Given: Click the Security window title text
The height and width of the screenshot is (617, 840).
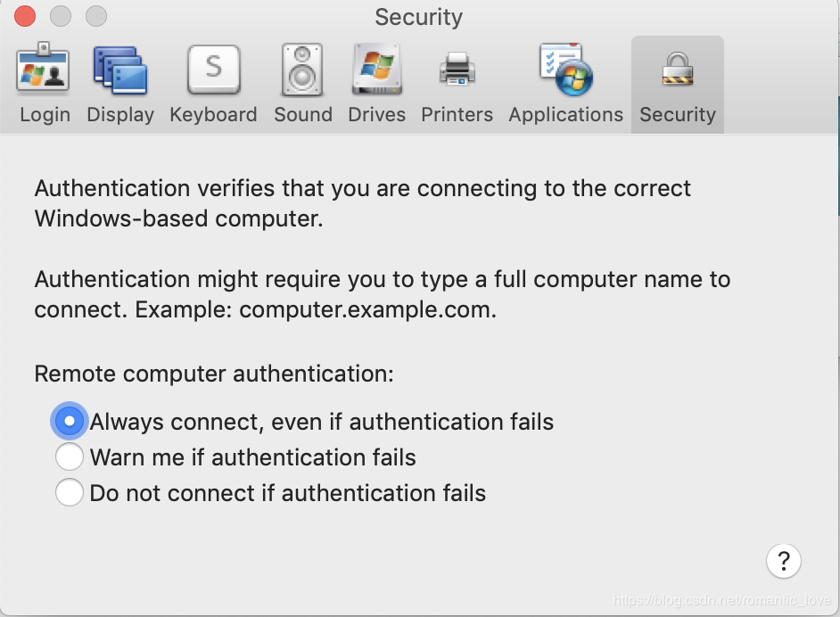Looking at the screenshot, I should tap(418, 17).
